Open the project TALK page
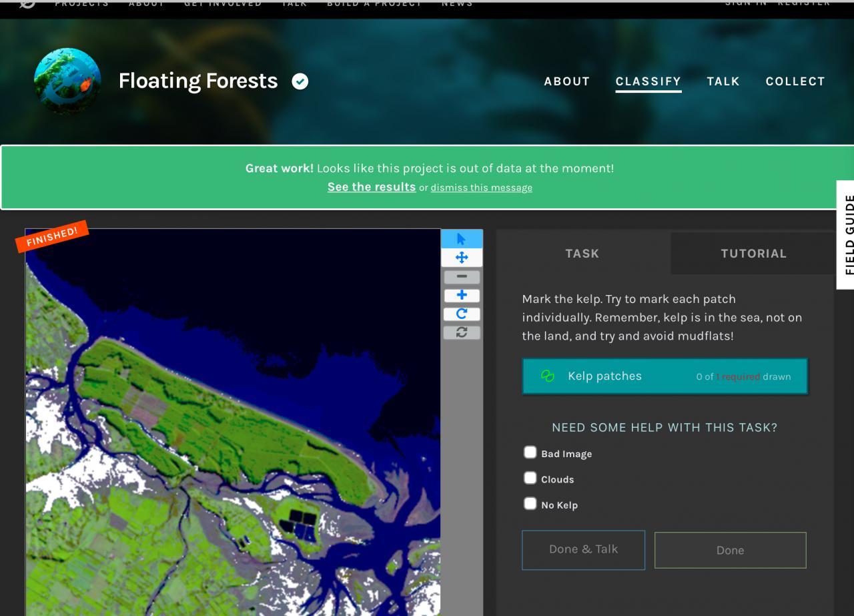The image size is (854, 616). (723, 81)
